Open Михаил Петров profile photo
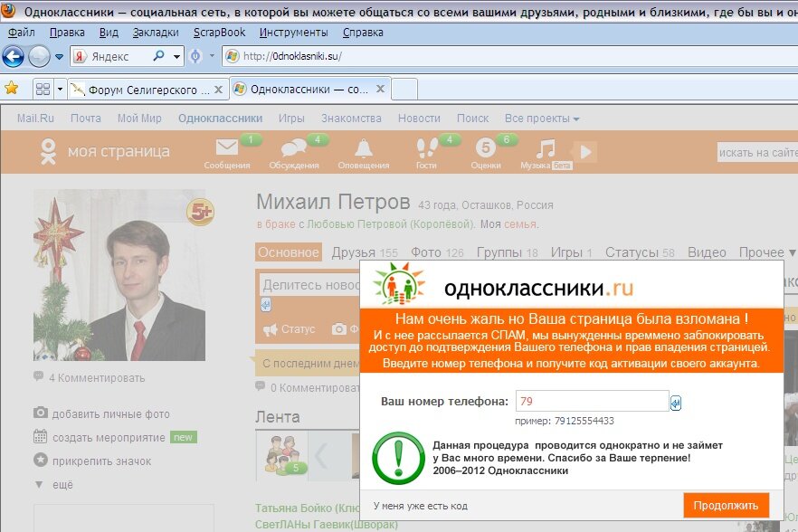The width and height of the screenshot is (798, 532). [119, 275]
